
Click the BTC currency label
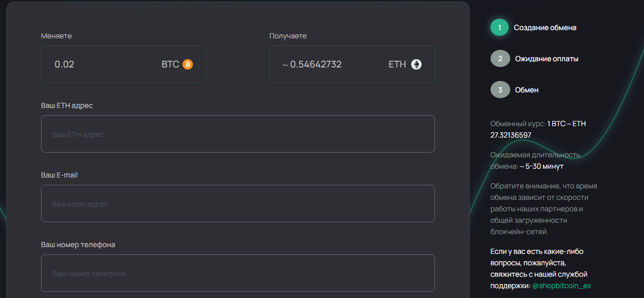(170, 64)
